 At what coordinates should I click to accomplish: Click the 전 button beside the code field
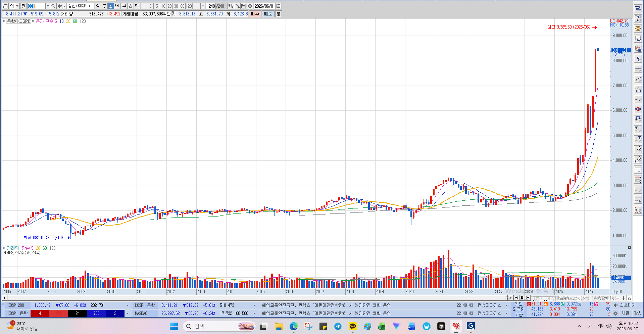click(x=23, y=6)
